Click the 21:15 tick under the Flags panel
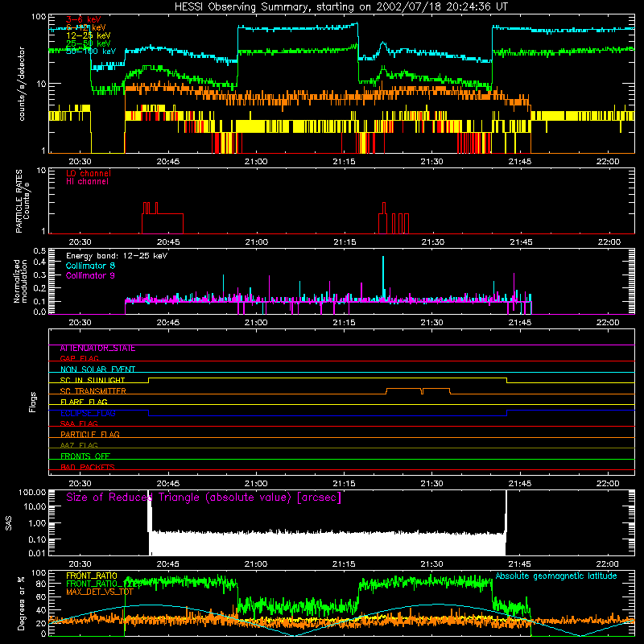The width and height of the screenshot is (644, 644). pyautogui.click(x=345, y=484)
